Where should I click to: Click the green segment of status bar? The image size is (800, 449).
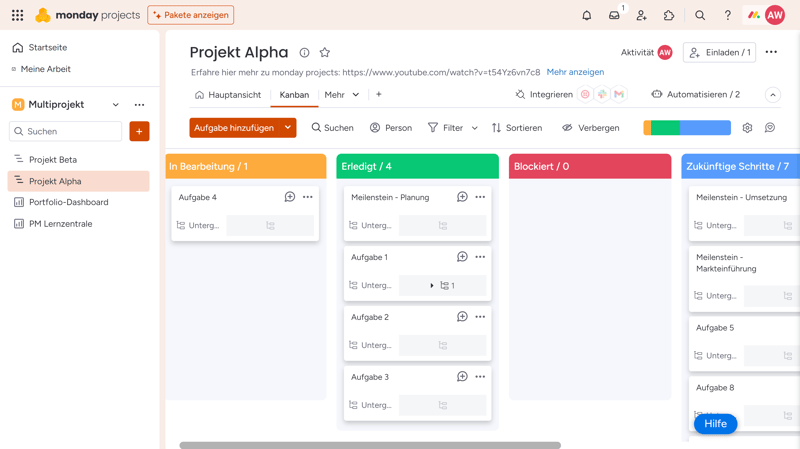665,128
